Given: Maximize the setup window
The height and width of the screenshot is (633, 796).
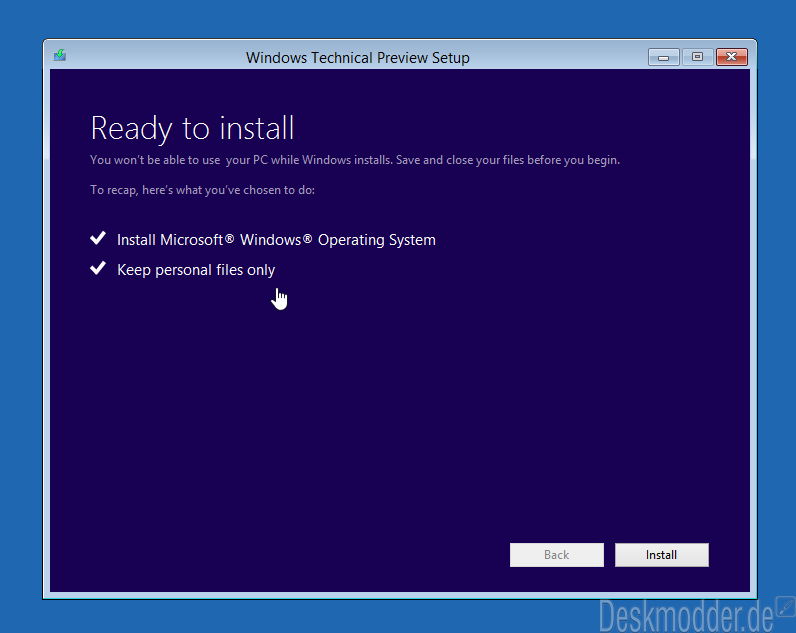Looking at the screenshot, I should click(x=698, y=57).
